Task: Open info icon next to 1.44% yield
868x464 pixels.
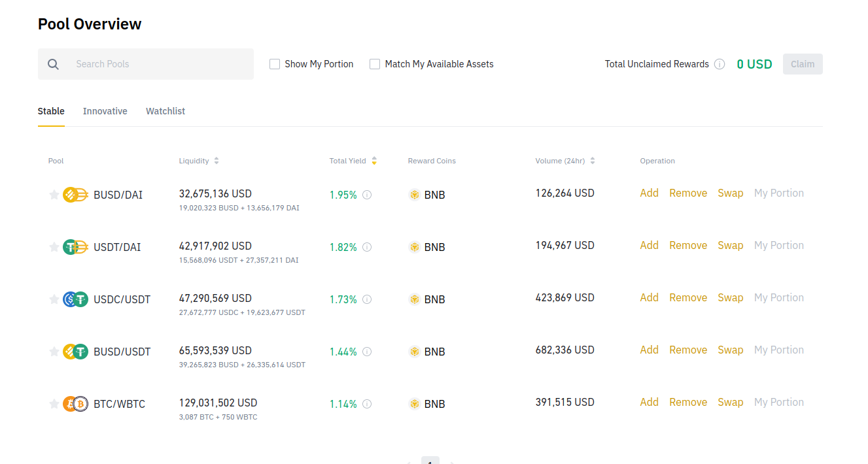Action: [x=367, y=352]
